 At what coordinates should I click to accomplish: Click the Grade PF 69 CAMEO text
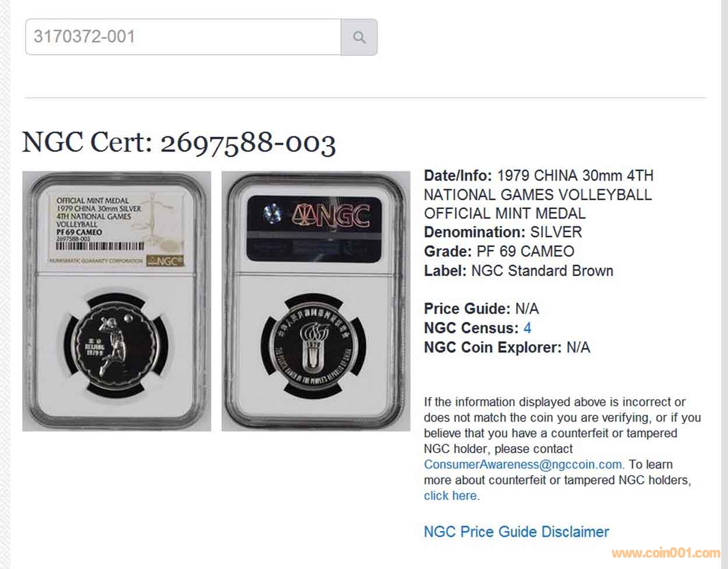tap(499, 252)
